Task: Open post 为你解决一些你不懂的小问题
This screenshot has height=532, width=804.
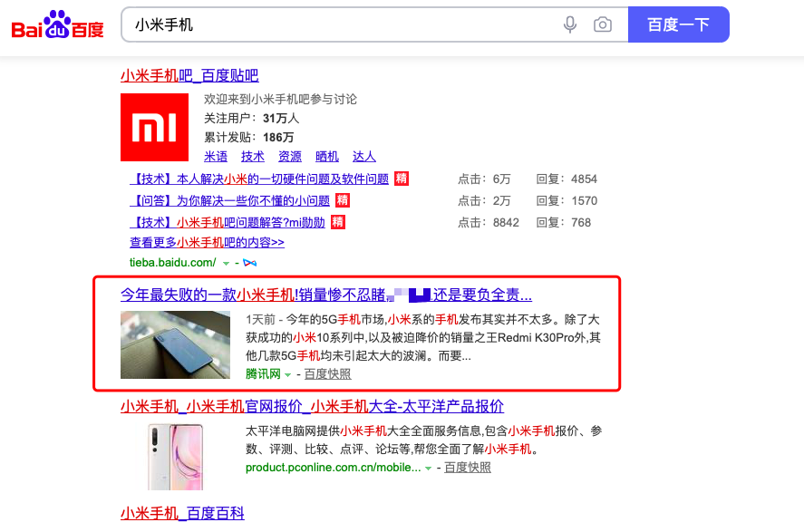Action: 229,200
